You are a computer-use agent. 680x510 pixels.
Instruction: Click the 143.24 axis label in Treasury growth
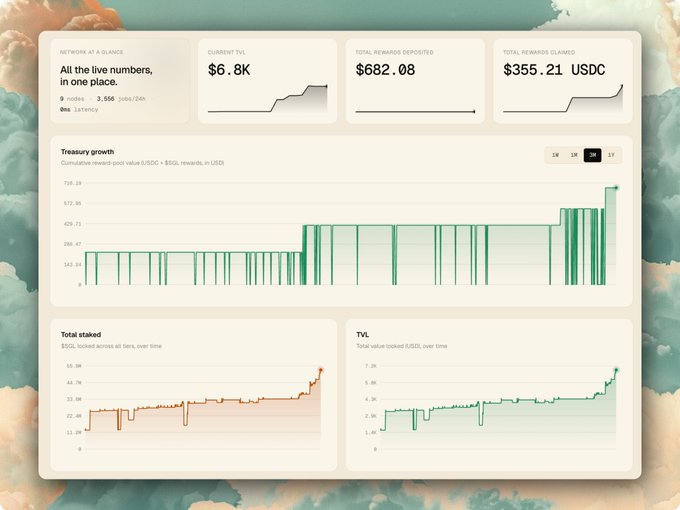pyautogui.click(x=72, y=265)
